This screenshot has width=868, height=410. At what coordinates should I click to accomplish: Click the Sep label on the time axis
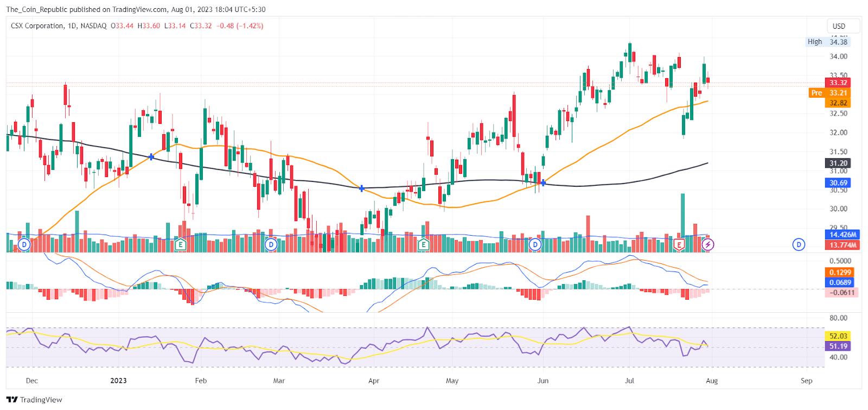[807, 381]
